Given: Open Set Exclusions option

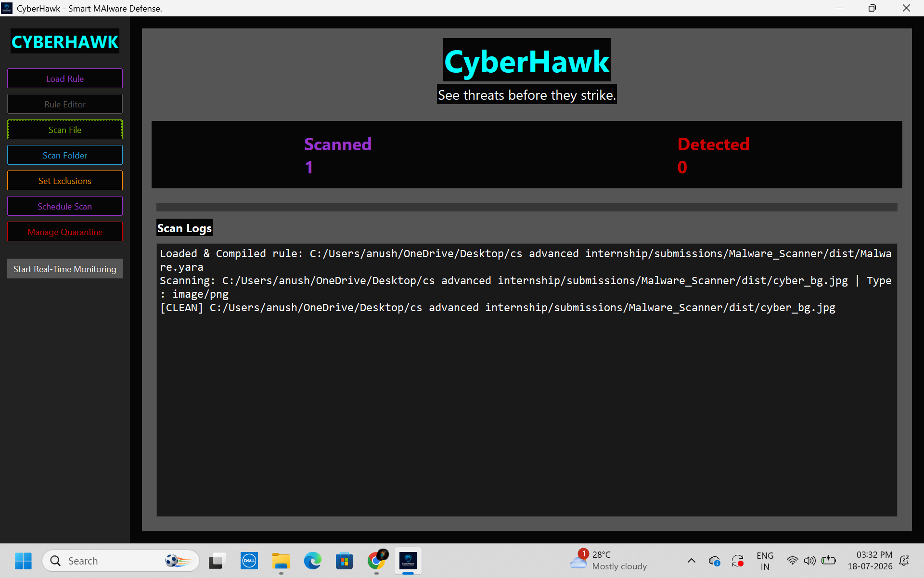Looking at the screenshot, I should coord(65,181).
